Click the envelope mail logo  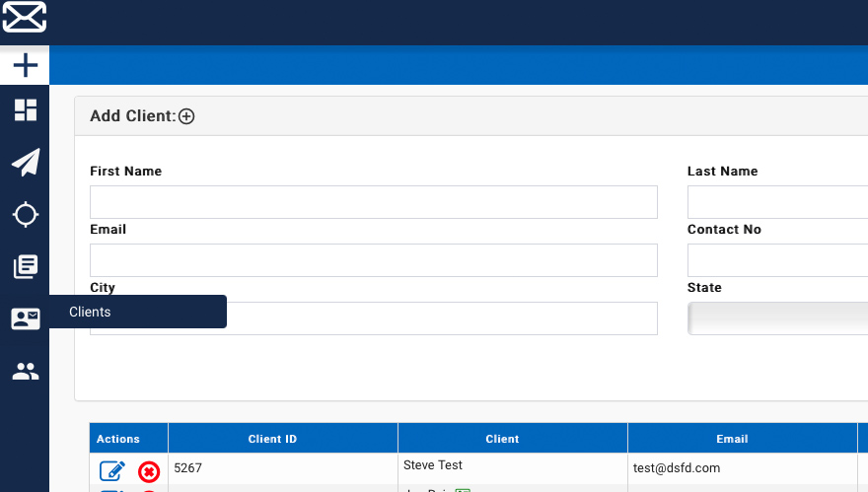[25, 17]
